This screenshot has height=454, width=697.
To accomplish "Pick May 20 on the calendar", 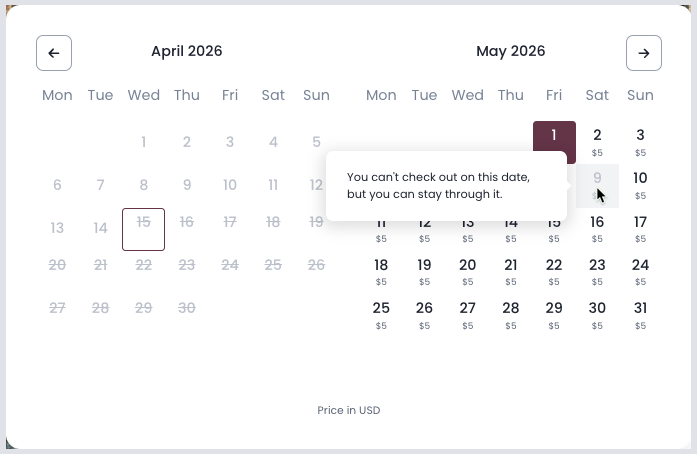I will (x=467, y=272).
